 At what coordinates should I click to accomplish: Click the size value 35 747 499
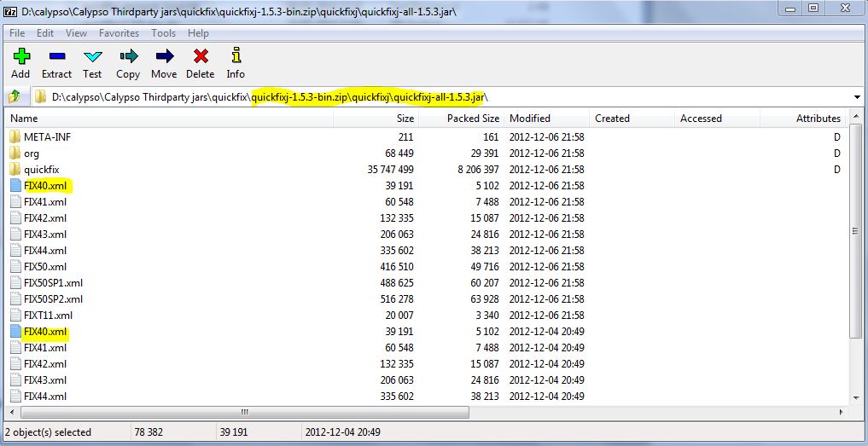390,170
